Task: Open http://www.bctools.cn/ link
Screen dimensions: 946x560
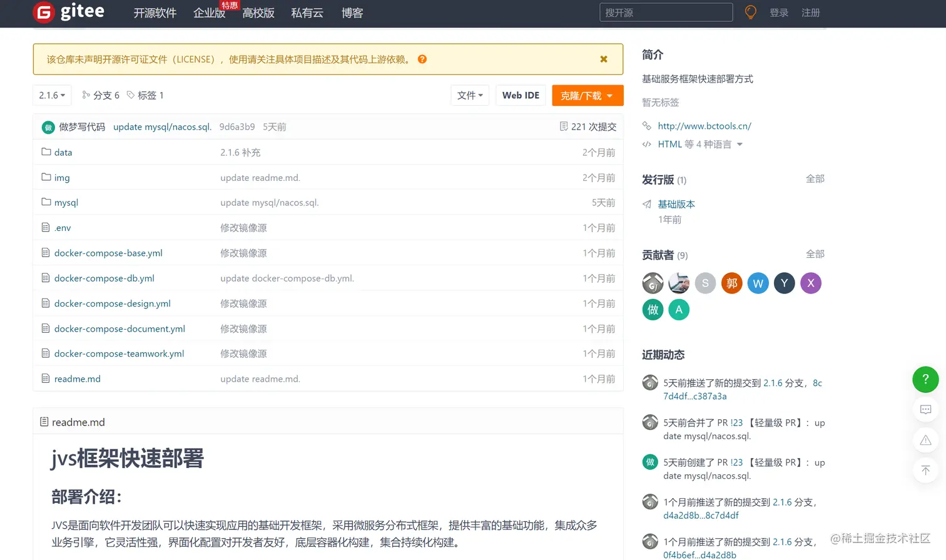Action: pyautogui.click(x=704, y=126)
